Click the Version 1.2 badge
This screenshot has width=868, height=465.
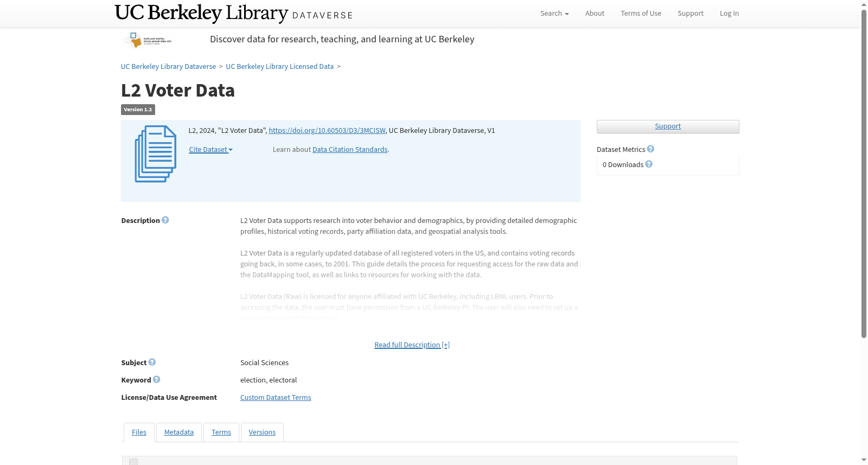(x=138, y=110)
